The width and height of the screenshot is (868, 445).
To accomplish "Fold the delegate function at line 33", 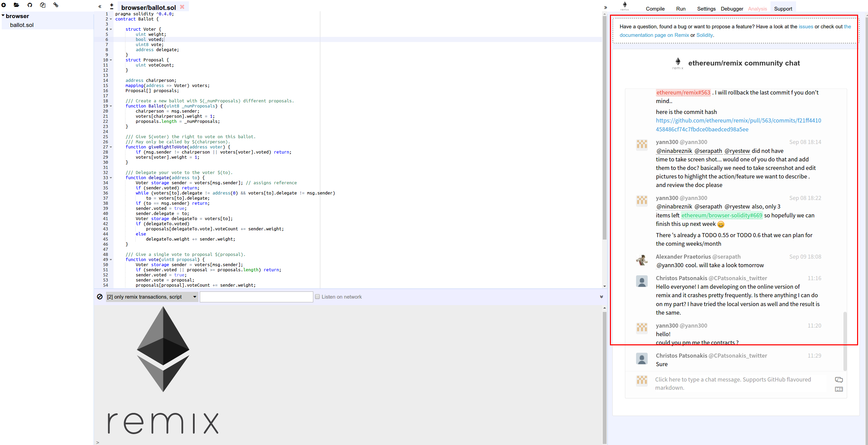I will 111,178.
